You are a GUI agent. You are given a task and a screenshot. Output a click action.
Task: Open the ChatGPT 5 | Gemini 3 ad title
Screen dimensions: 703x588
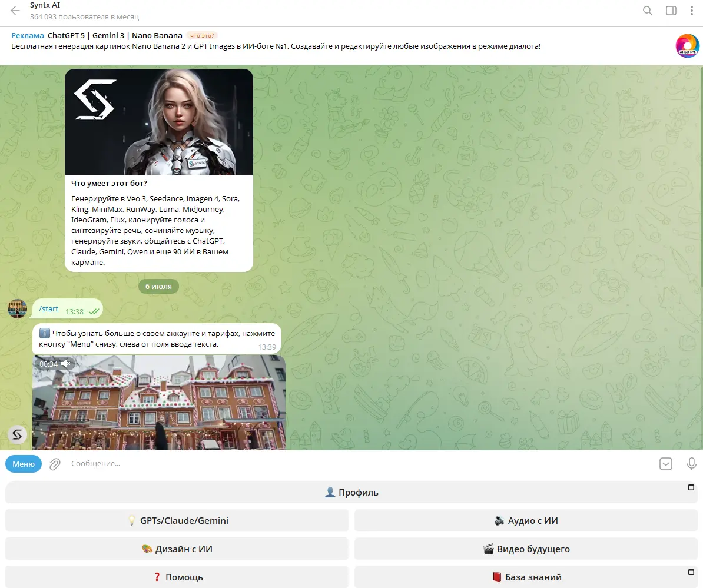click(x=115, y=36)
